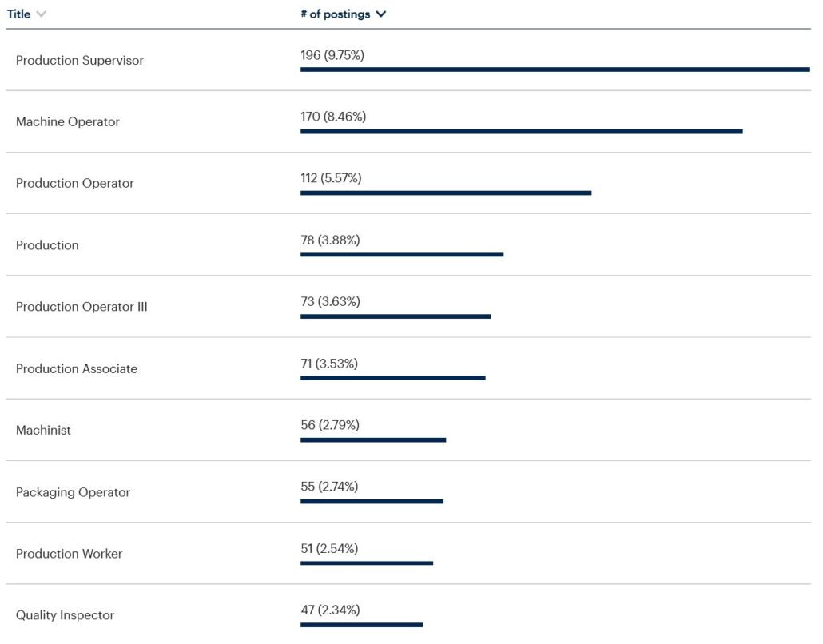Choose the Machinist job title
This screenshot has height=644, width=823.
tap(43, 431)
